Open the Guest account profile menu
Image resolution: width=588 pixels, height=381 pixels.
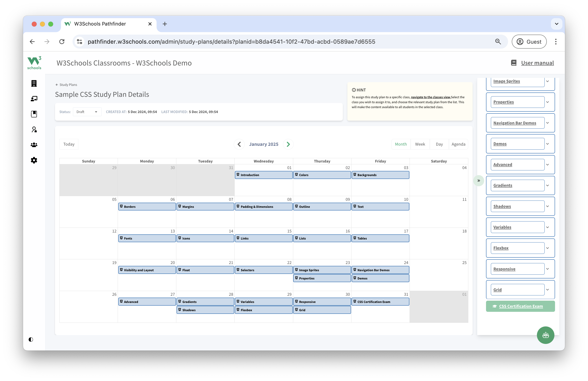click(x=529, y=41)
